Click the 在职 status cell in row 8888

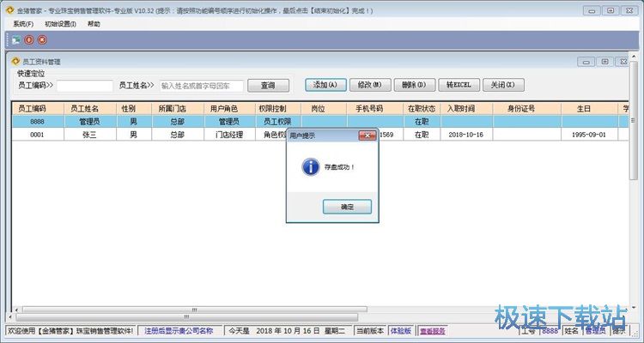tap(422, 122)
